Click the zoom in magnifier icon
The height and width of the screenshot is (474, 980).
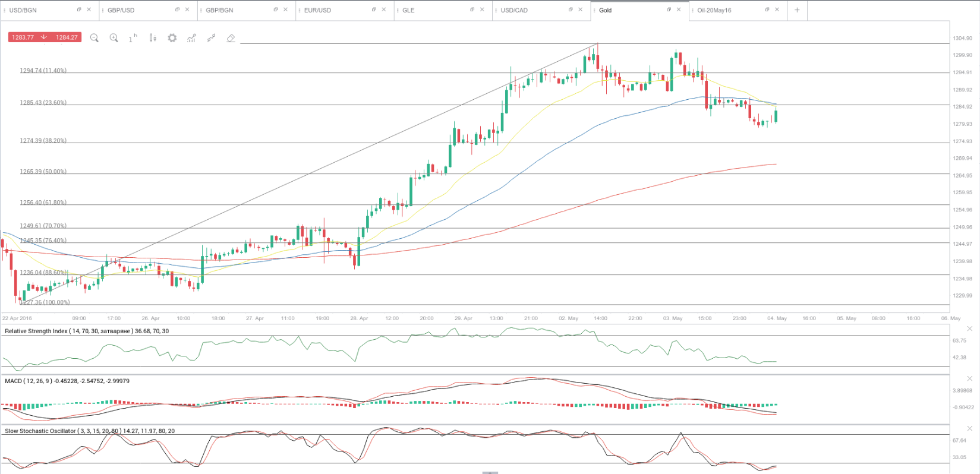[x=114, y=38]
